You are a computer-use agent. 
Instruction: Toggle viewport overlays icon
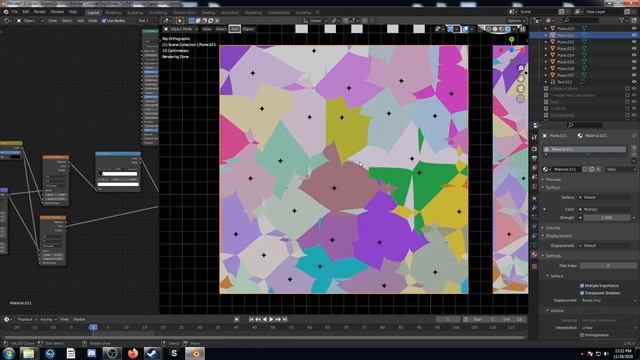465,29
